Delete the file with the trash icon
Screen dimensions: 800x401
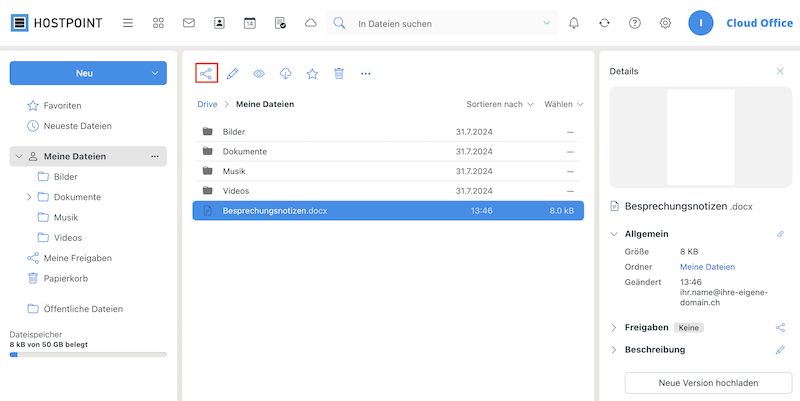[x=339, y=73]
